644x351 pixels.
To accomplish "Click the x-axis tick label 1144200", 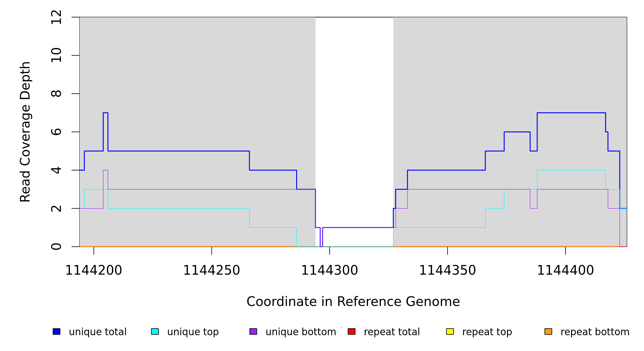I will coord(94,270).
